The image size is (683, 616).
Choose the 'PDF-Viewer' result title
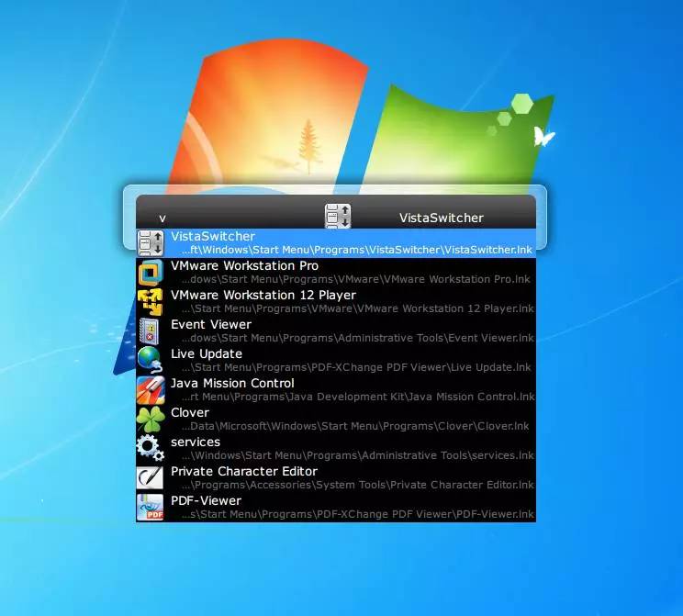206,500
